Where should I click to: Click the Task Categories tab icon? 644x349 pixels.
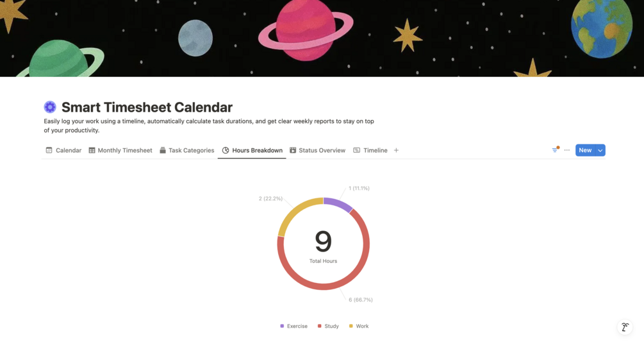[163, 150]
